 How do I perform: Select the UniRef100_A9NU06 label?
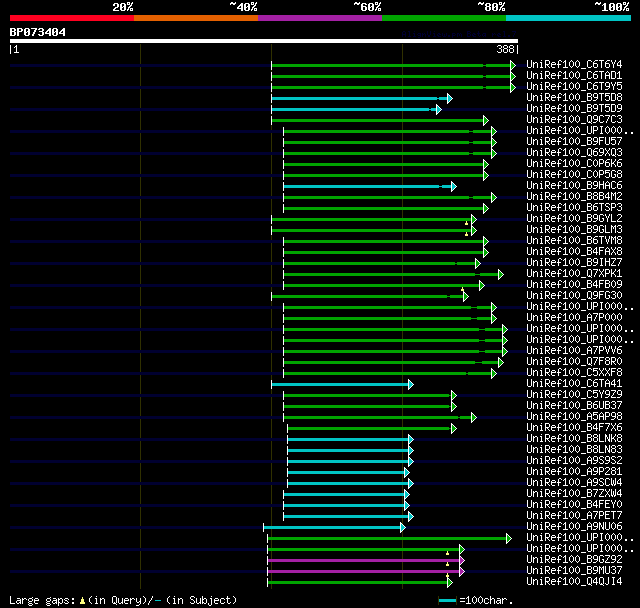[x=574, y=527]
